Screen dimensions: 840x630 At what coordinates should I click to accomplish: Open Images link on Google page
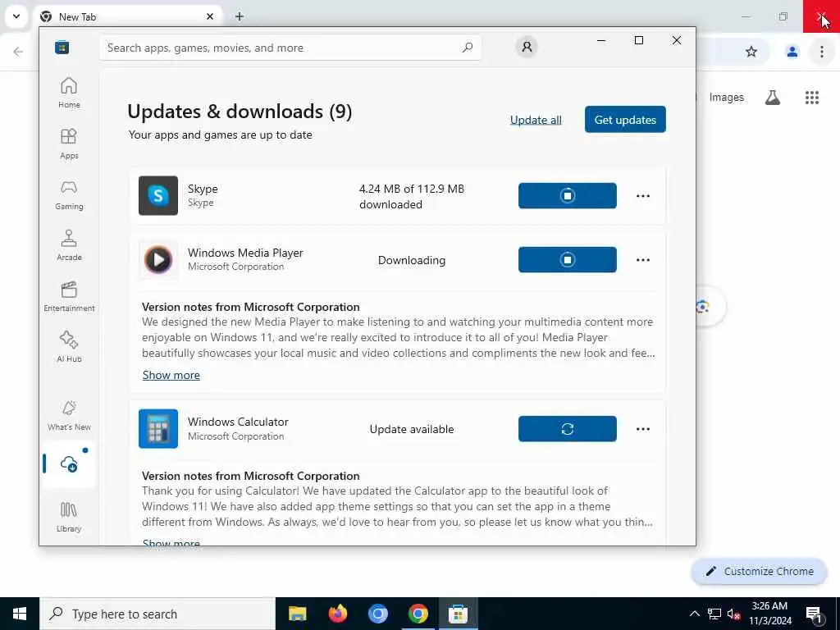coord(727,98)
